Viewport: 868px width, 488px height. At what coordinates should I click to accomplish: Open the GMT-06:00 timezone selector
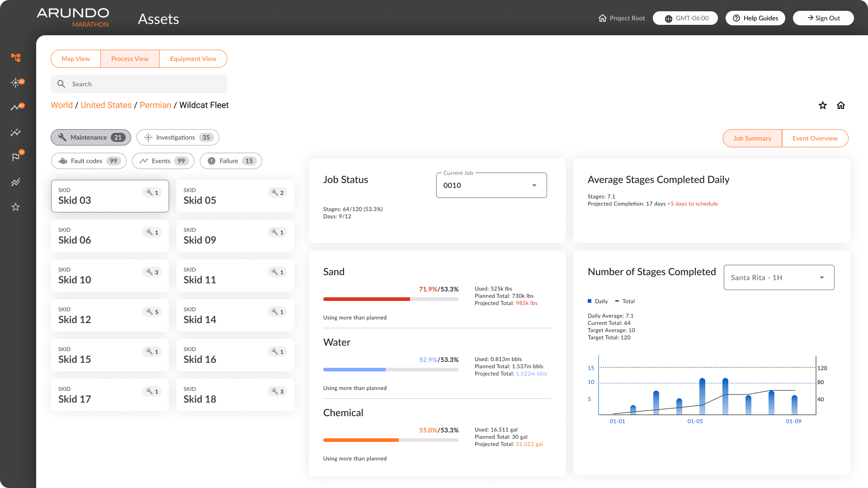pyautogui.click(x=685, y=18)
